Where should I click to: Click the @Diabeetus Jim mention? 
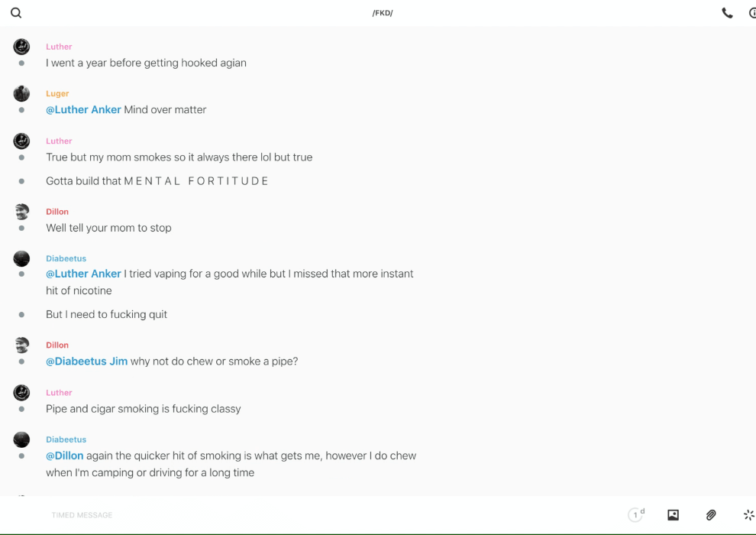click(86, 362)
